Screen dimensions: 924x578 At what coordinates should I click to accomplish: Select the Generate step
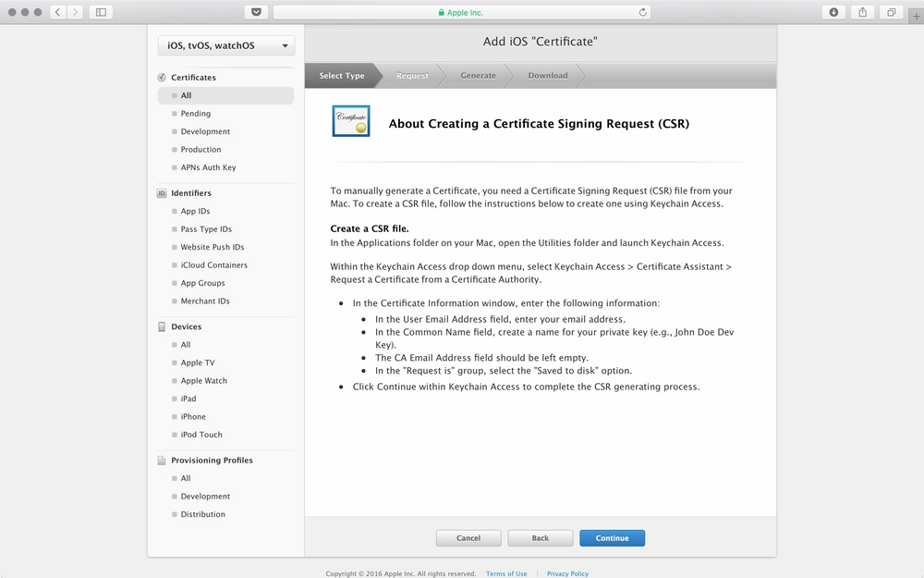click(x=478, y=76)
